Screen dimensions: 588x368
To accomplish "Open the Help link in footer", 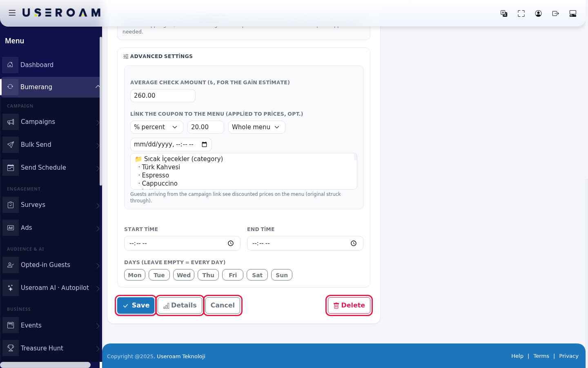I will click(517, 356).
